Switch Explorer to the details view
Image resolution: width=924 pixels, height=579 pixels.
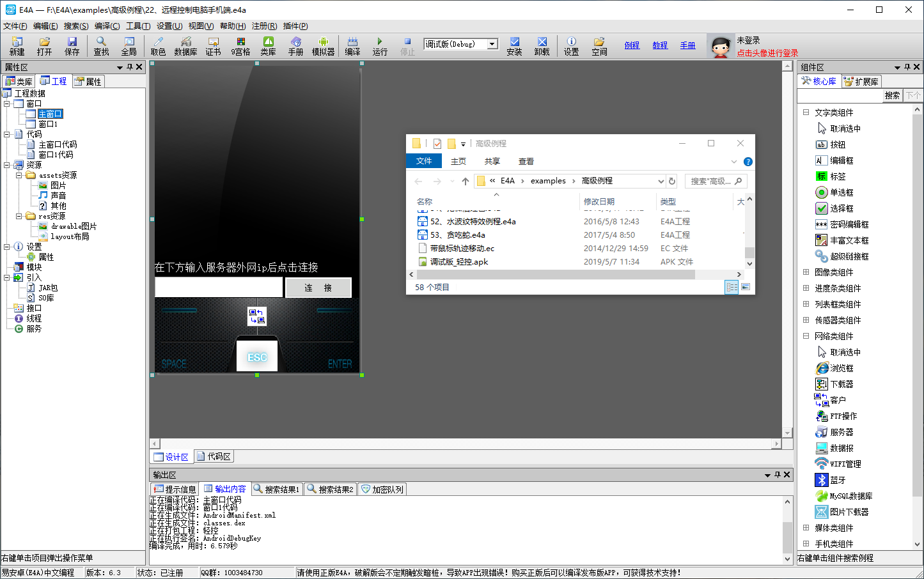(732, 287)
